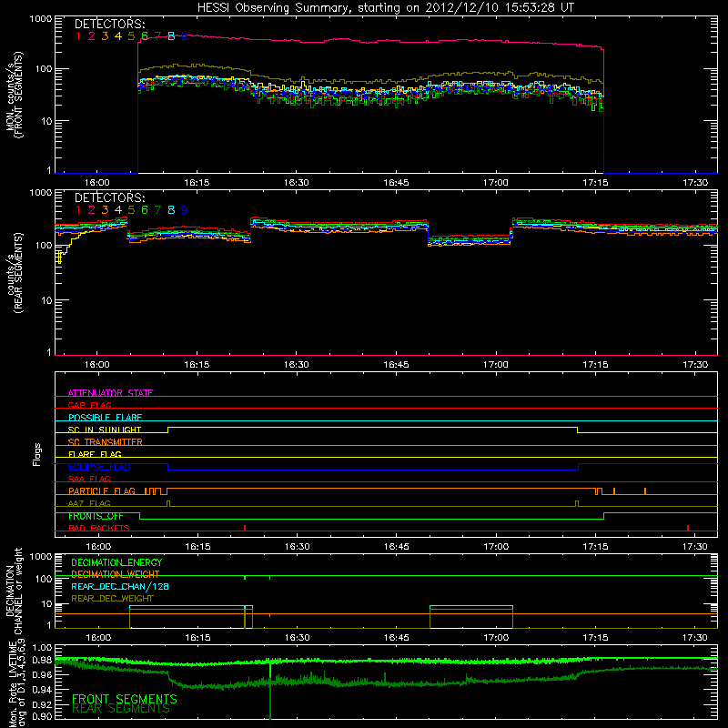Select red detector 1 in rear segments legend
The image size is (728, 728).
click(78, 210)
